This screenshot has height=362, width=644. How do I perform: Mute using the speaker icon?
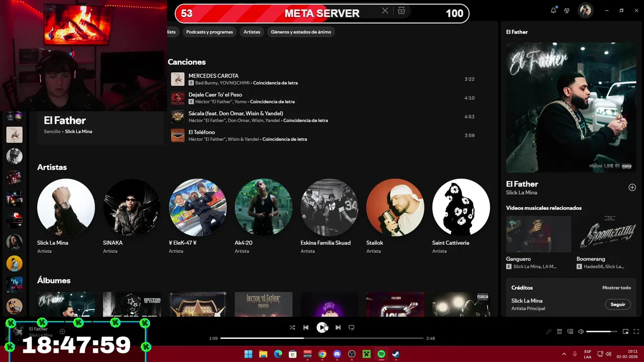(581, 332)
